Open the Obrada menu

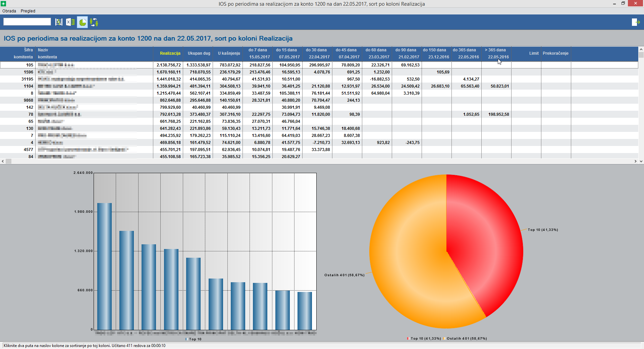click(x=9, y=11)
